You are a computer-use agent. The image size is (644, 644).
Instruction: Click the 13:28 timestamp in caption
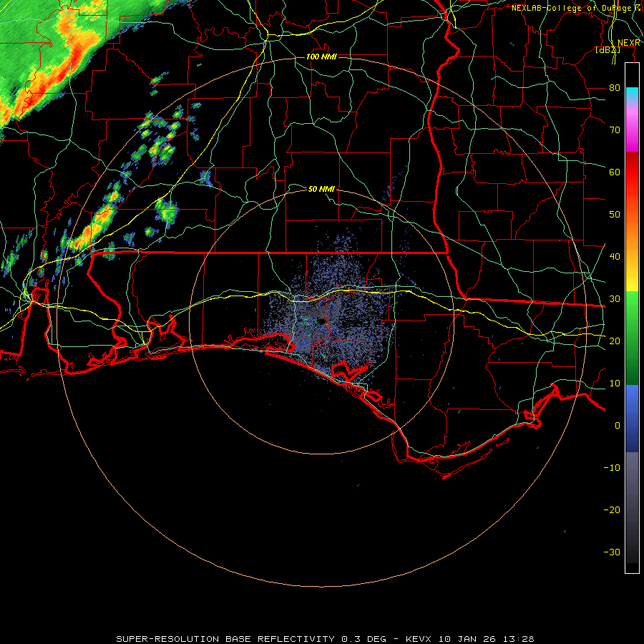coord(519,639)
